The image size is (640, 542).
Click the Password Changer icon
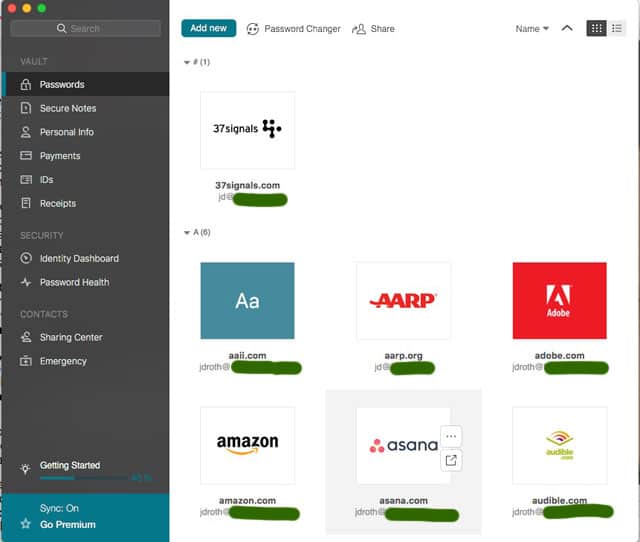click(253, 29)
